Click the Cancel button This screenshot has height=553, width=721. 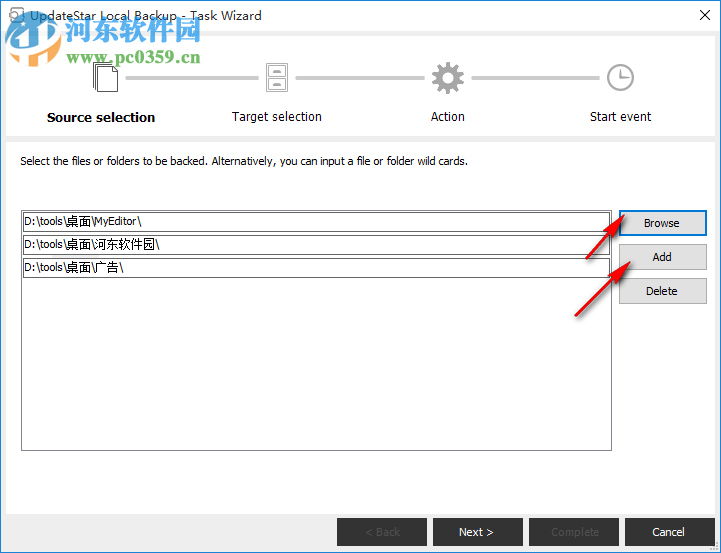(x=670, y=532)
